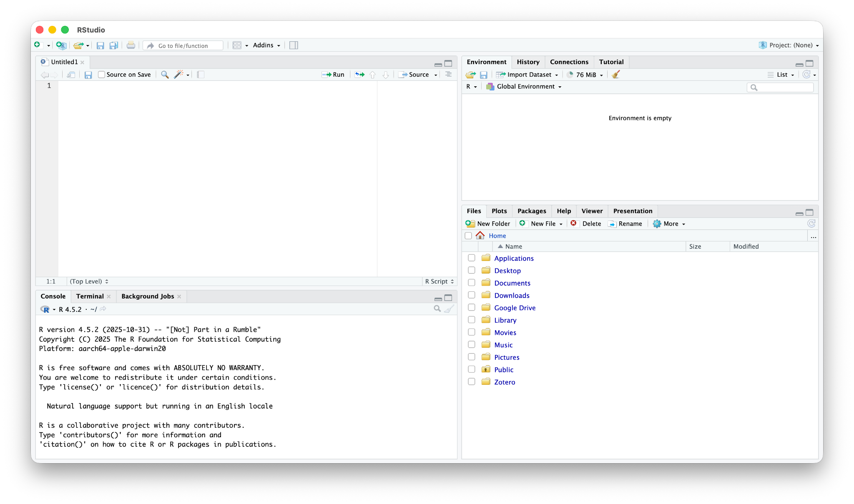Click the Save workspace icon in Environment pane
854x504 pixels.
coord(484,75)
